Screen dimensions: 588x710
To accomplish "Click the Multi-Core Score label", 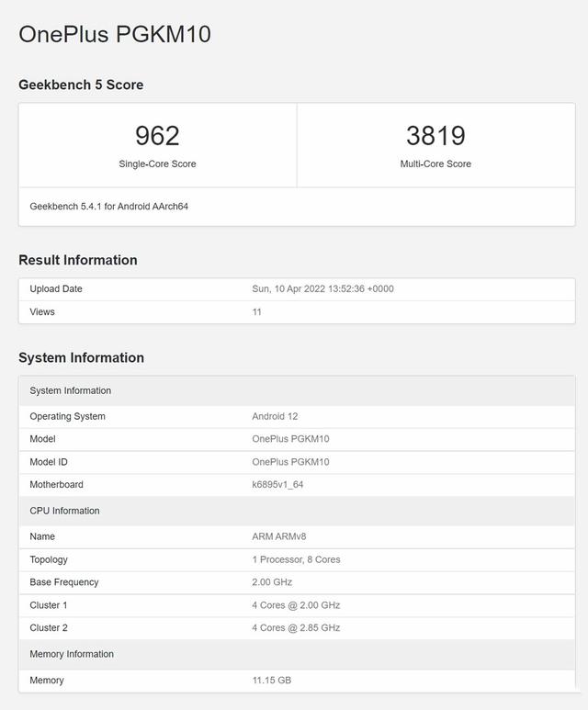I will click(x=435, y=163).
